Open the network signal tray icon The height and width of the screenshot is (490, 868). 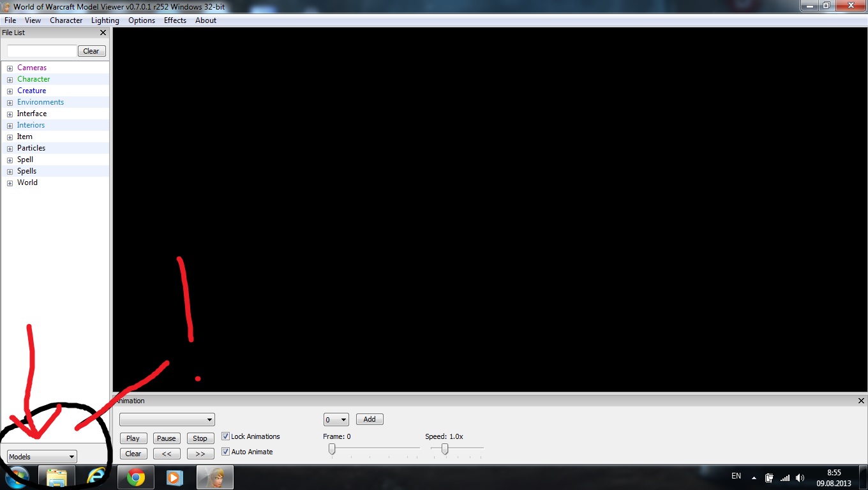point(785,477)
